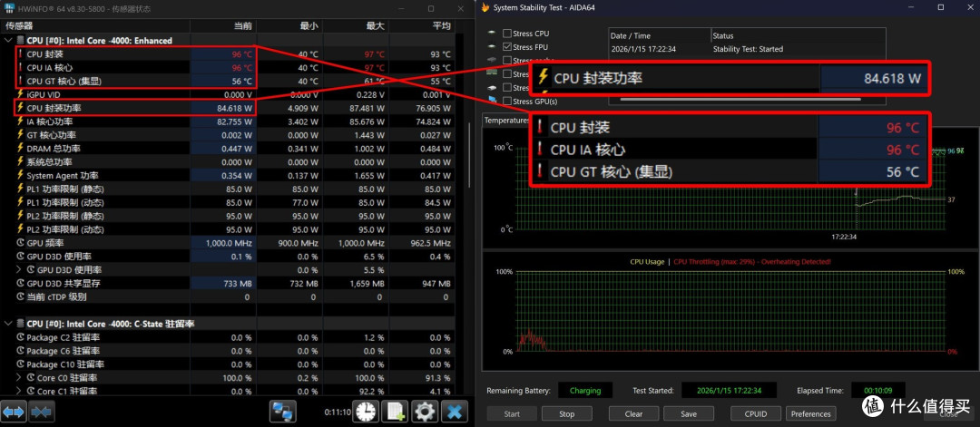The image size is (980, 427).
Task: Click lightning icon beside GT 核心功率
Action: 20,135
